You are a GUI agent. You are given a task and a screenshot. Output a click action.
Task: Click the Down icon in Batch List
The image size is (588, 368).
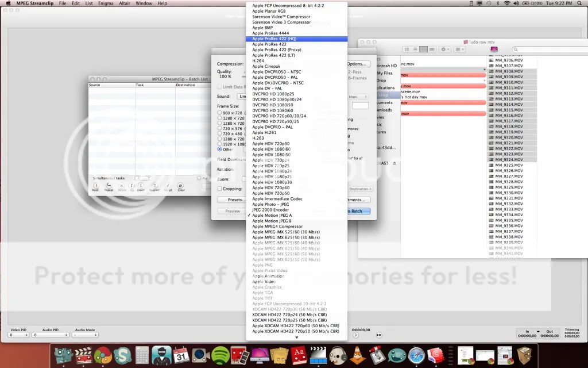(x=141, y=186)
